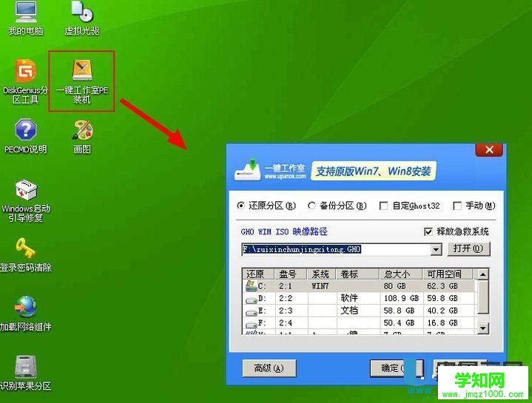Launch 一键工作室PE装机 desktop icon
Screen dimensions: 532x403
point(82,81)
